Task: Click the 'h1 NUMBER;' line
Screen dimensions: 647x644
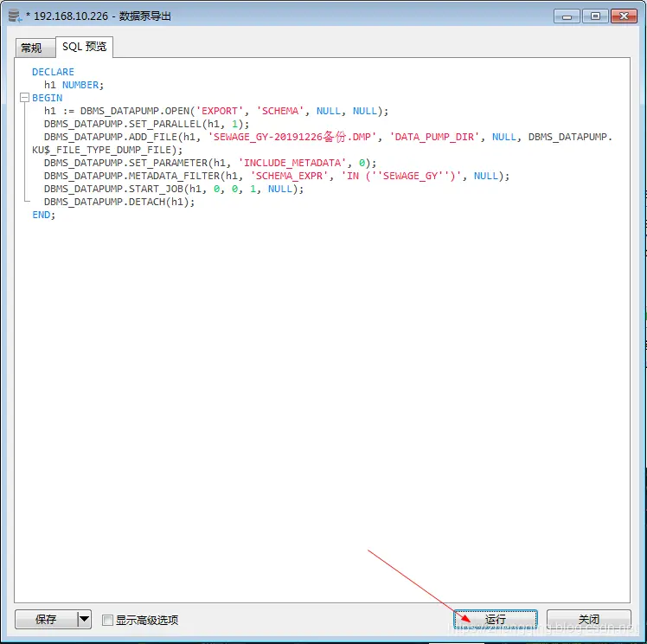Action: (x=74, y=85)
